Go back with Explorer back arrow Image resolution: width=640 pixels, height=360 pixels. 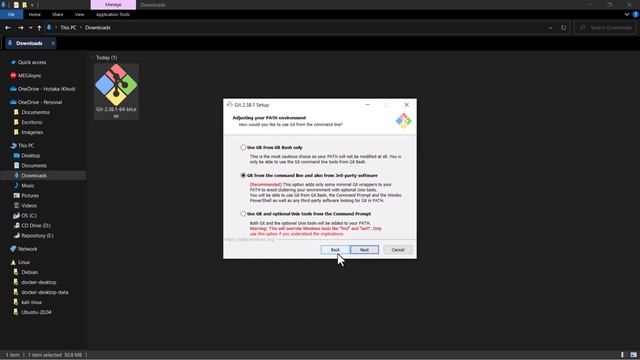(8, 28)
